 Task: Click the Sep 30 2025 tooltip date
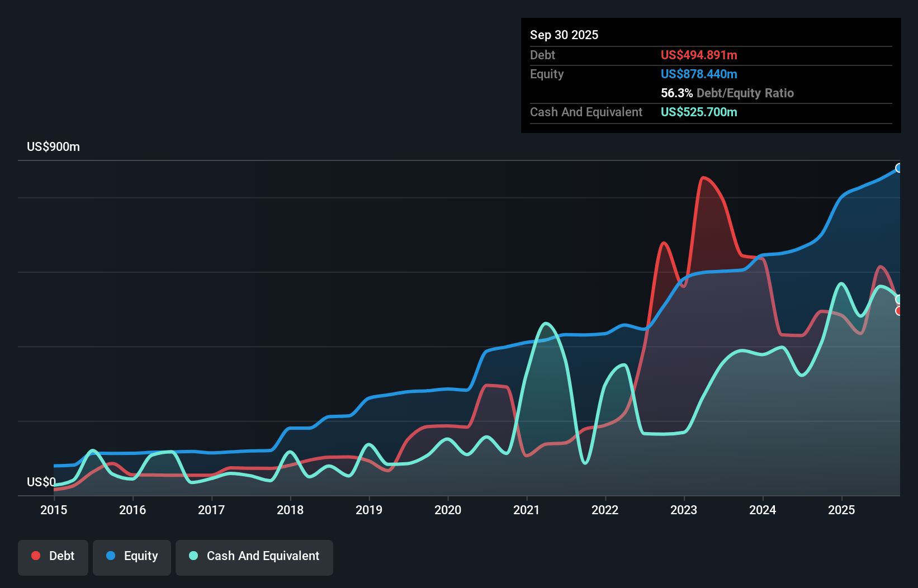[x=564, y=35]
